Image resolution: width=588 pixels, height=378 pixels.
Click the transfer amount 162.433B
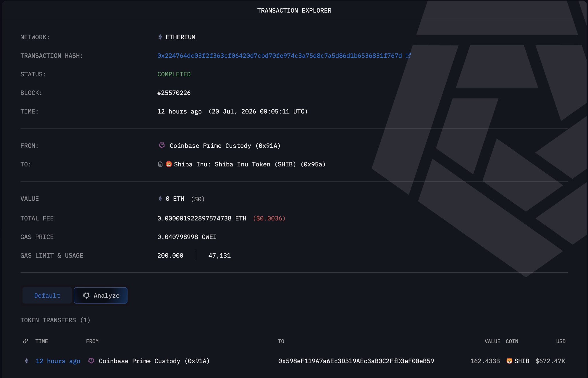coord(485,361)
